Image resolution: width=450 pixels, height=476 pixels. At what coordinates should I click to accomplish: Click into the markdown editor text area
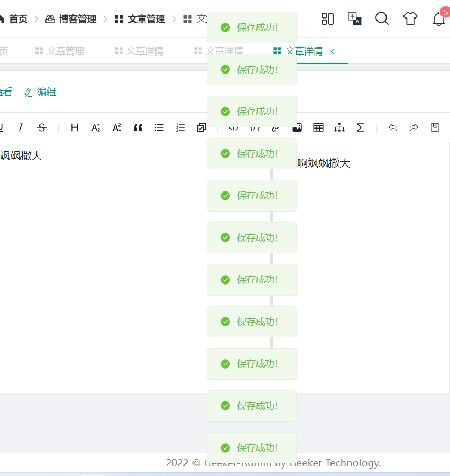click(103, 260)
